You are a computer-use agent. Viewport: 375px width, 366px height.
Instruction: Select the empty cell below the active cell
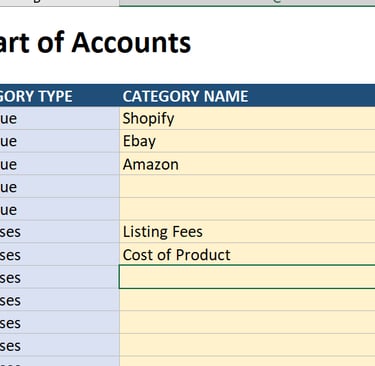(x=247, y=300)
